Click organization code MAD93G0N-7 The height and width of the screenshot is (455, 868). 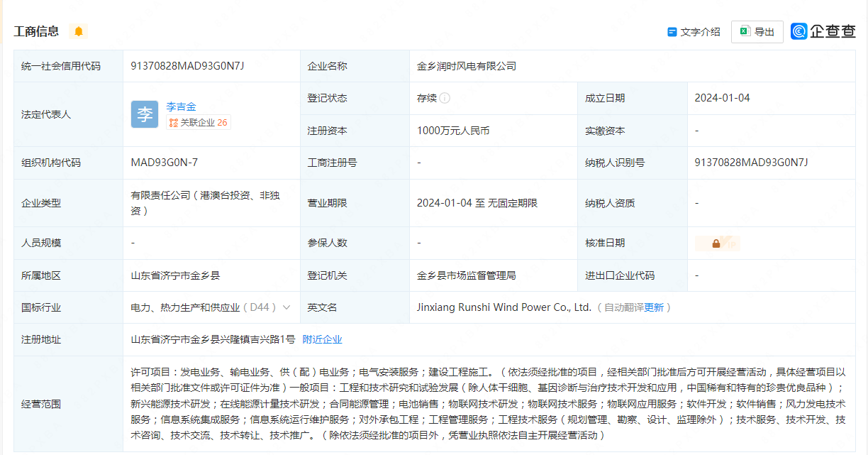tap(164, 163)
